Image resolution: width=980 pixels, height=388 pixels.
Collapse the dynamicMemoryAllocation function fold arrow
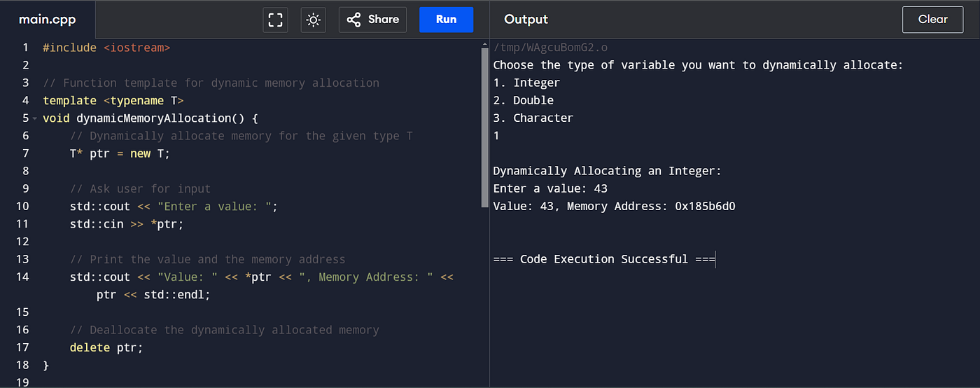(x=34, y=118)
